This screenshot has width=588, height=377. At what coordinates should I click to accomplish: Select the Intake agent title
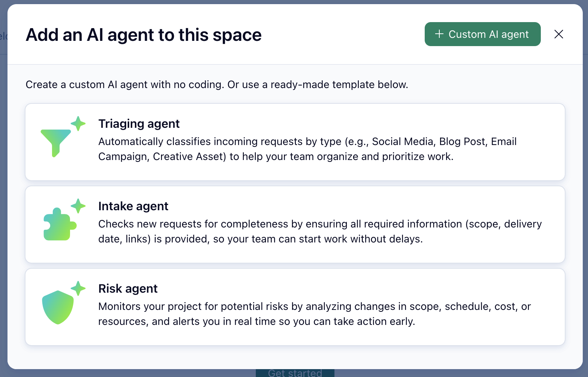tap(133, 206)
